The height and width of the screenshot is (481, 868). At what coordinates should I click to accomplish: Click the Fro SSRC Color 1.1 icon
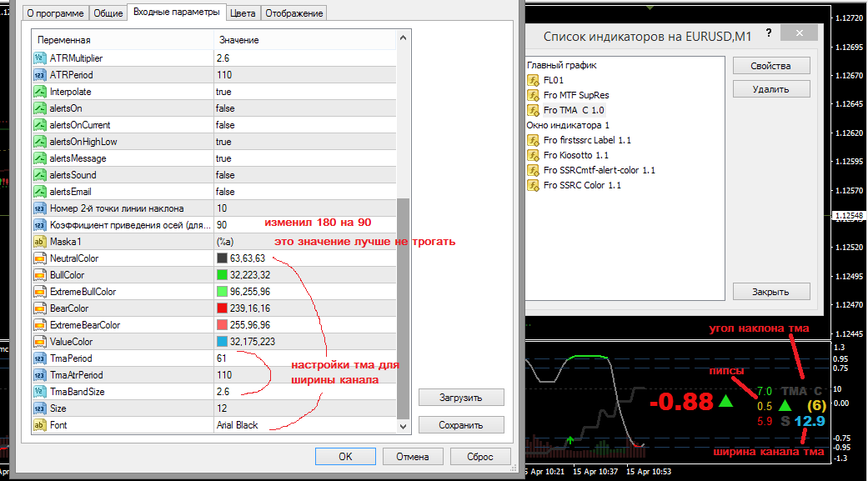(x=533, y=185)
